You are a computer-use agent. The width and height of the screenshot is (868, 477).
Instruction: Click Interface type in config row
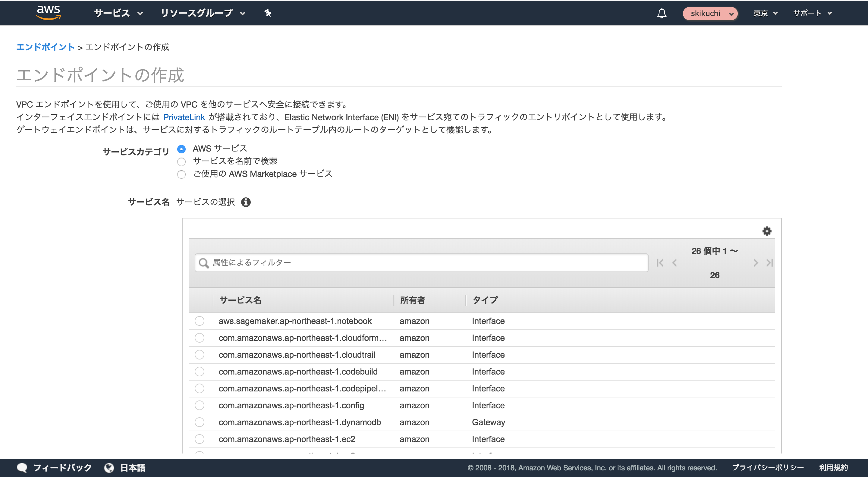(x=488, y=406)
